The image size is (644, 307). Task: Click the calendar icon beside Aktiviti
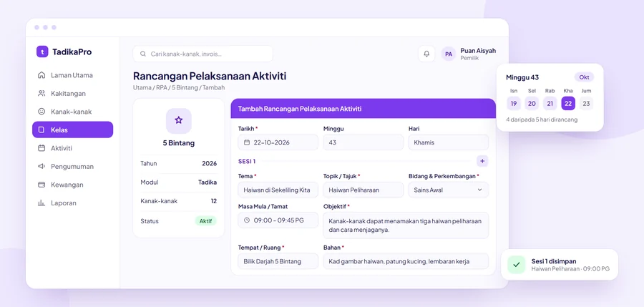(x=42, y=148)
